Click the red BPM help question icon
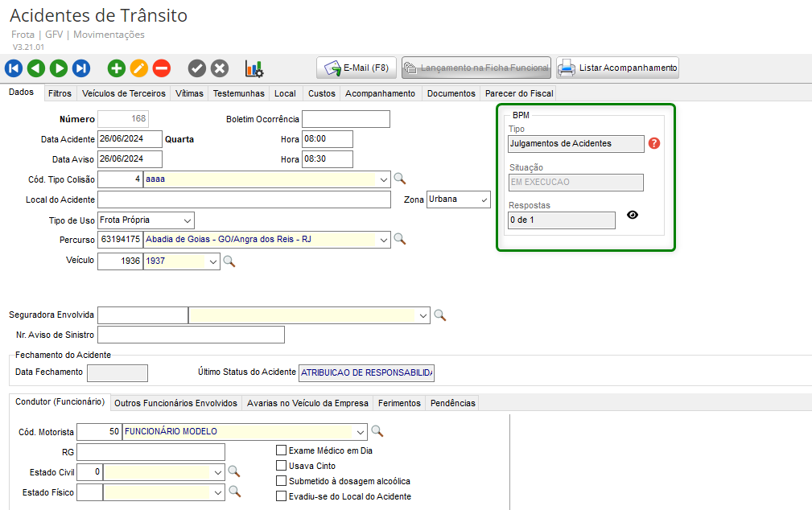812x510 pixels. click(654, 143)
